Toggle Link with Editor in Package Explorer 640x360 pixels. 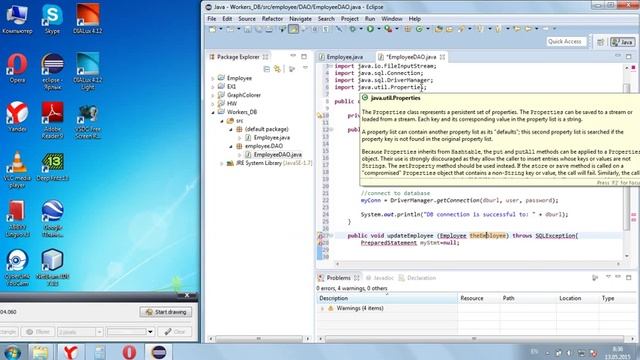pos(278,69)
